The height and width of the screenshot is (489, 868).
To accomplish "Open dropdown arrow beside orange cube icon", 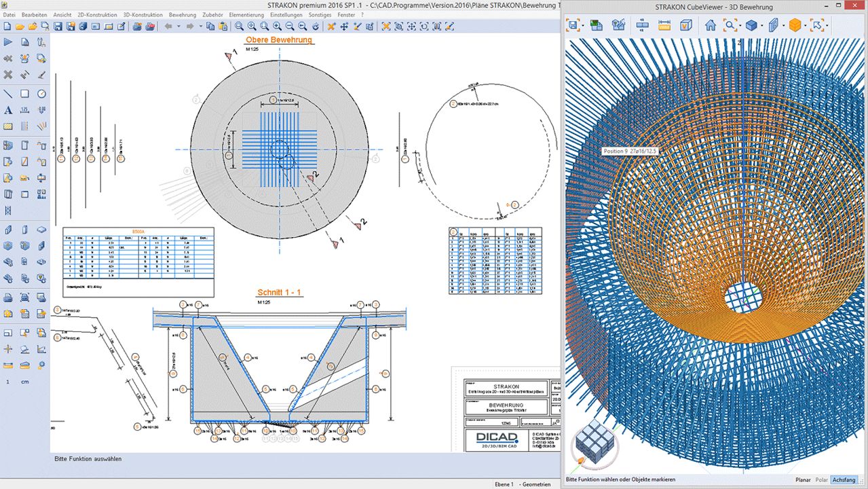I will 806,26.
